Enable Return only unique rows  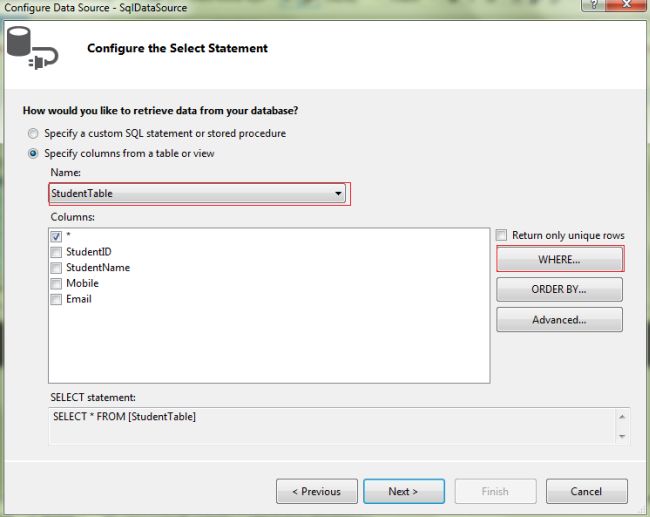502,235
